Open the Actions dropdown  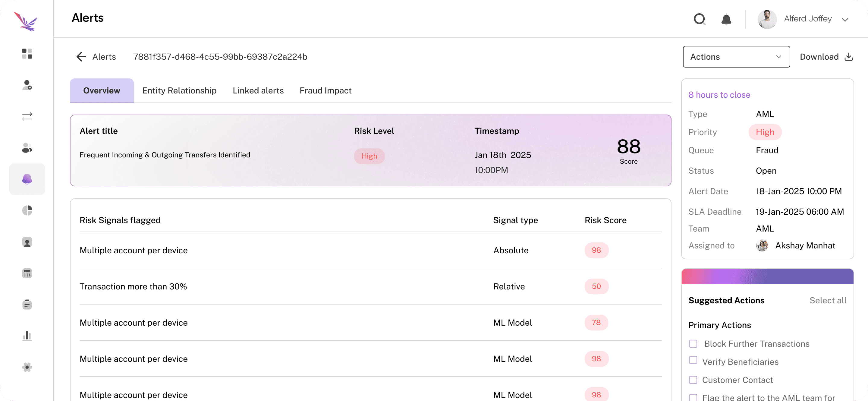pyautogui.click(x=736, y=57)
